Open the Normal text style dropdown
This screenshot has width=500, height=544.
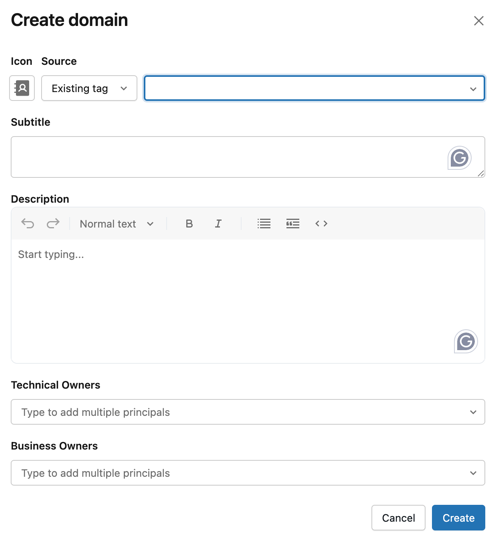117,224
